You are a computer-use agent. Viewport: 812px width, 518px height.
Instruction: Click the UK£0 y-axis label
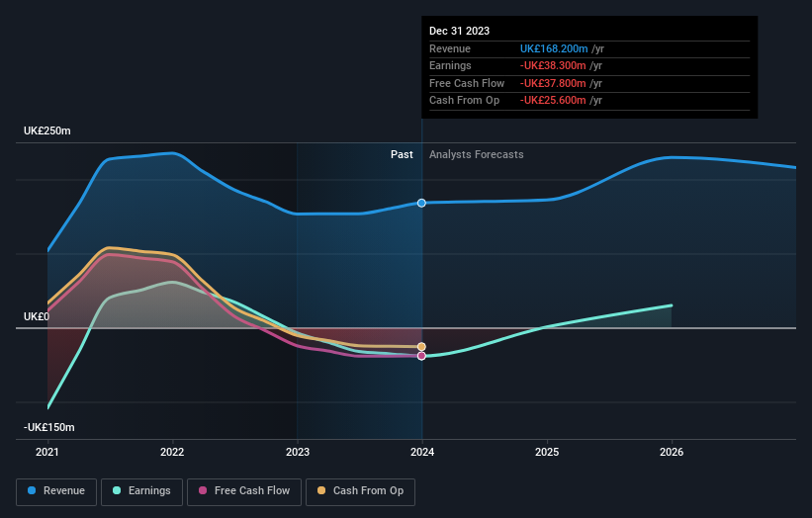[37, 316]
